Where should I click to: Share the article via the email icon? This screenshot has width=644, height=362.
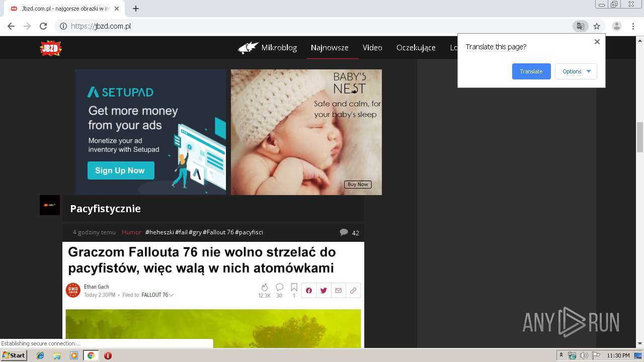click(x=339, y=290)
